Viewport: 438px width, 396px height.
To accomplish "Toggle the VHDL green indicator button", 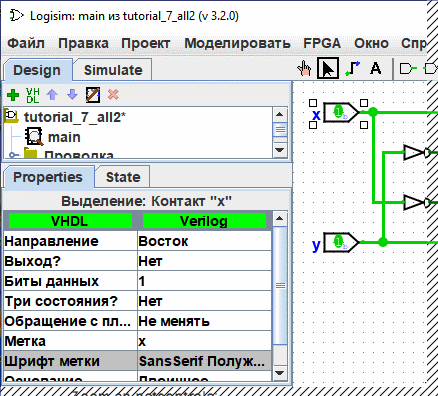I will pos(70,221).
